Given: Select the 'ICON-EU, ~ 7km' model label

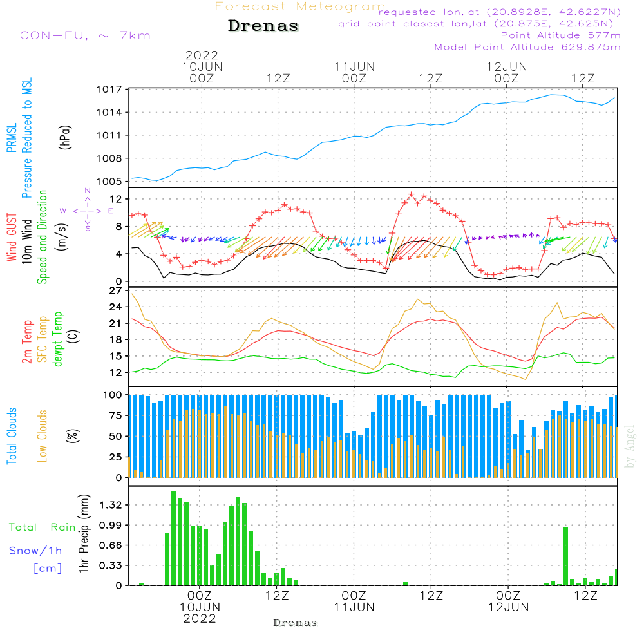Looking at the screenshot, I should click(83, 35).
